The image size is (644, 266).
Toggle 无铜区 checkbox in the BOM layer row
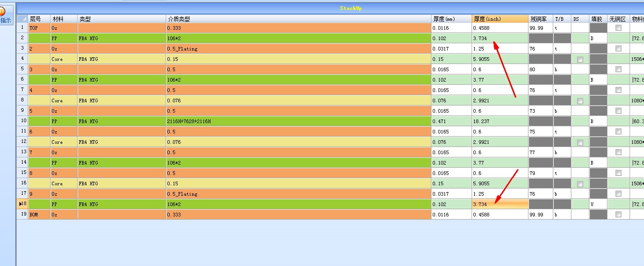point(618,215)
